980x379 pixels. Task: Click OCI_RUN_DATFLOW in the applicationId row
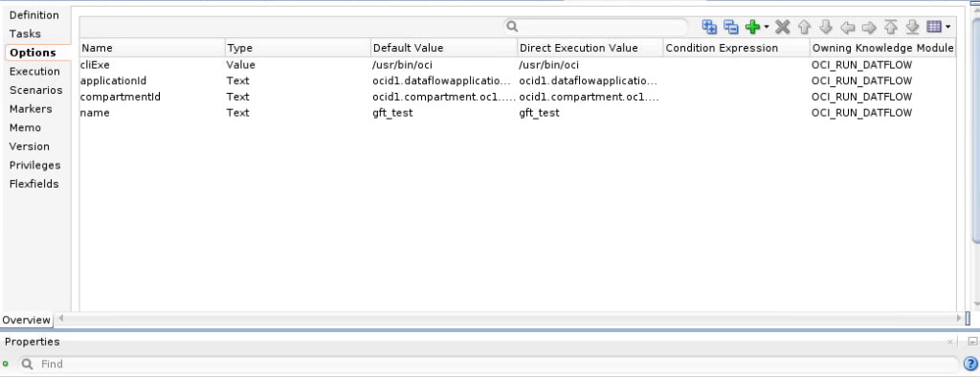click(x=861, y=80)
